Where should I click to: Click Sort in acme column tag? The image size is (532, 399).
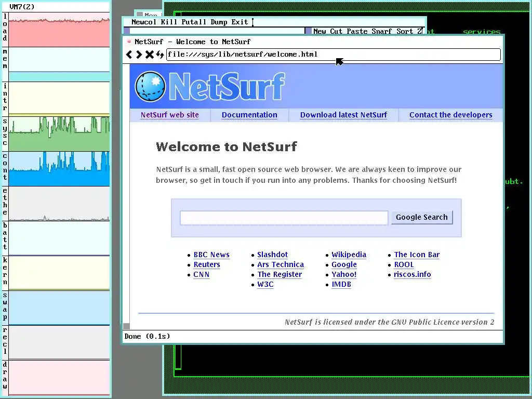(405, 31)
